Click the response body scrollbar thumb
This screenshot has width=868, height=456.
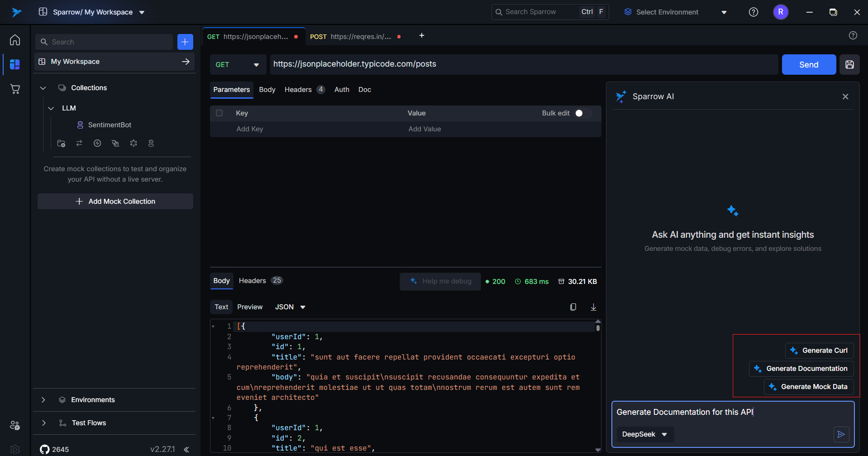598,328
